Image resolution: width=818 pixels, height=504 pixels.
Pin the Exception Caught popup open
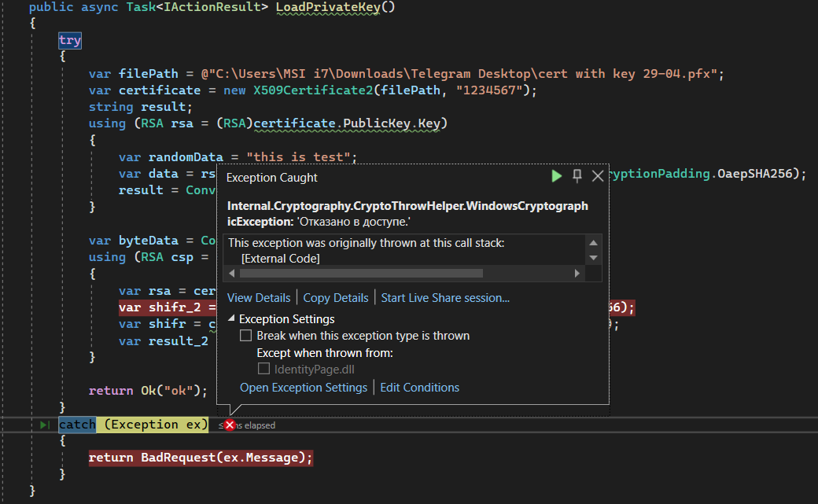[x=577, y=176]
